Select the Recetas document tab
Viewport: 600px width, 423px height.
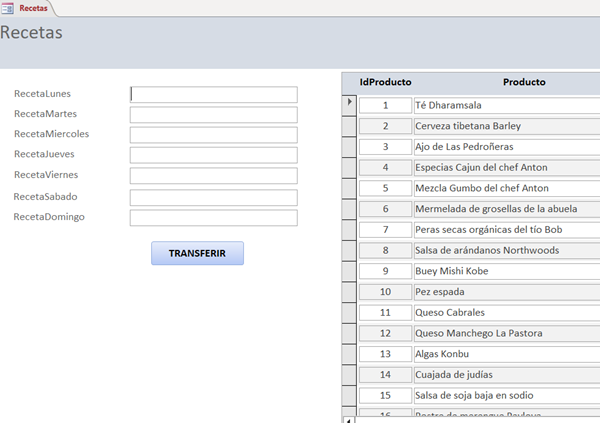click(x=32, y=7)
